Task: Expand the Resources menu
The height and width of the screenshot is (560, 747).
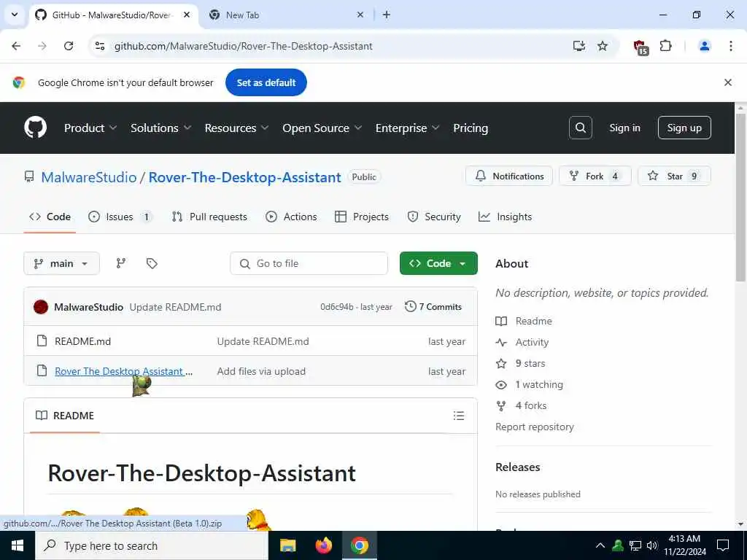Action: point(237,128)
